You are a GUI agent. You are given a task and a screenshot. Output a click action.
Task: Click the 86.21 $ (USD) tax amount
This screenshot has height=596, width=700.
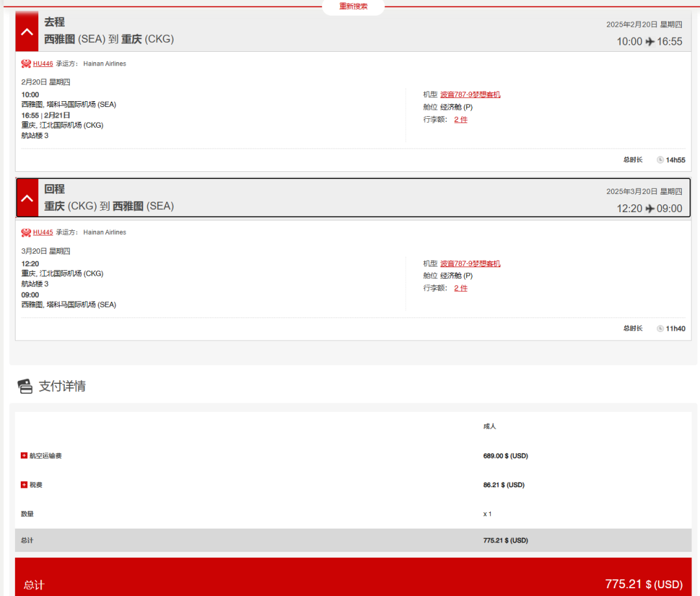tap(504, 484)
